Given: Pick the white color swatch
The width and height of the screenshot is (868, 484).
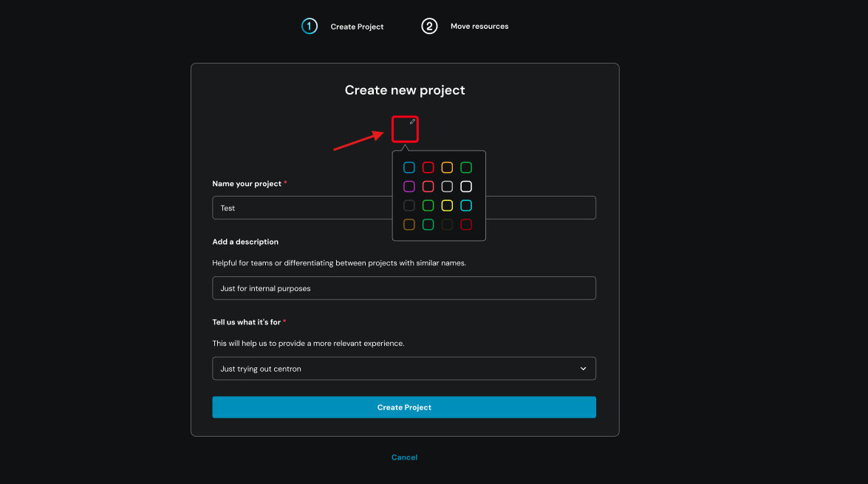Looking at the screenshot, I should 466,186.
